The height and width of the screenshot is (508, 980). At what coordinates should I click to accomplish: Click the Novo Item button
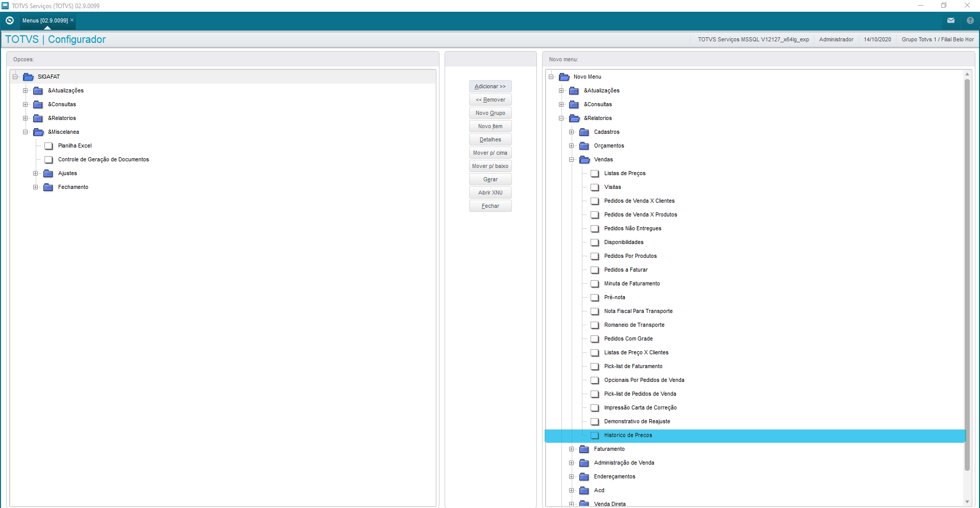click(x=491, y=126)
